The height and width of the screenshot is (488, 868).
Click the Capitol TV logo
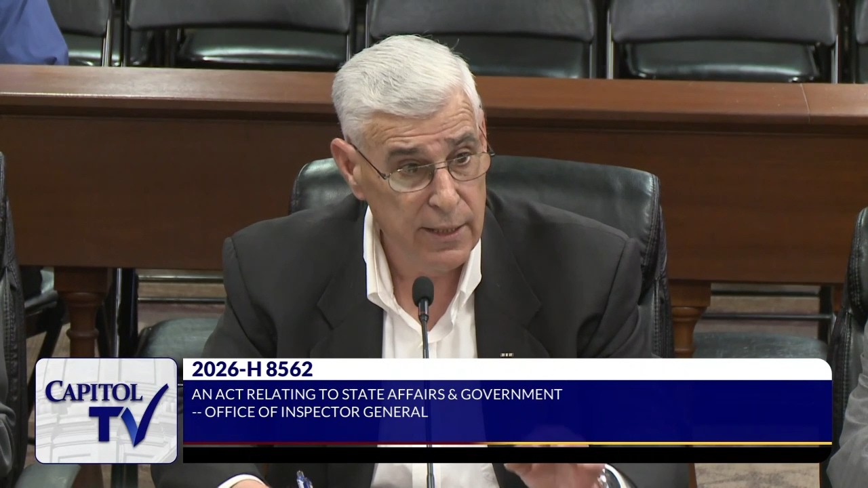click(106, 411)
